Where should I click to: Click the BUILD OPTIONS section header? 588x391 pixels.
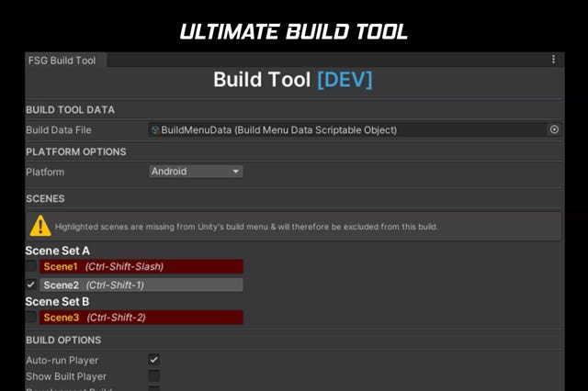(63, 341)
